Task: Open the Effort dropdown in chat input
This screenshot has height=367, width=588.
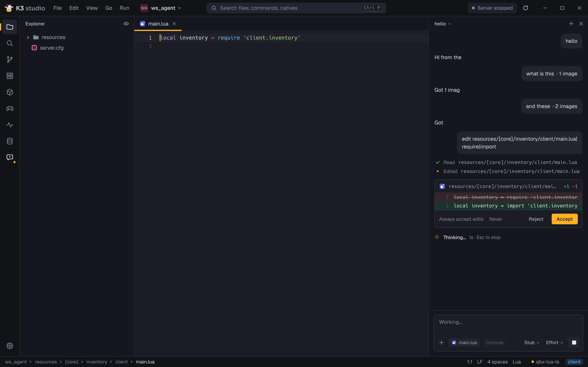Action: pos(555,343)
